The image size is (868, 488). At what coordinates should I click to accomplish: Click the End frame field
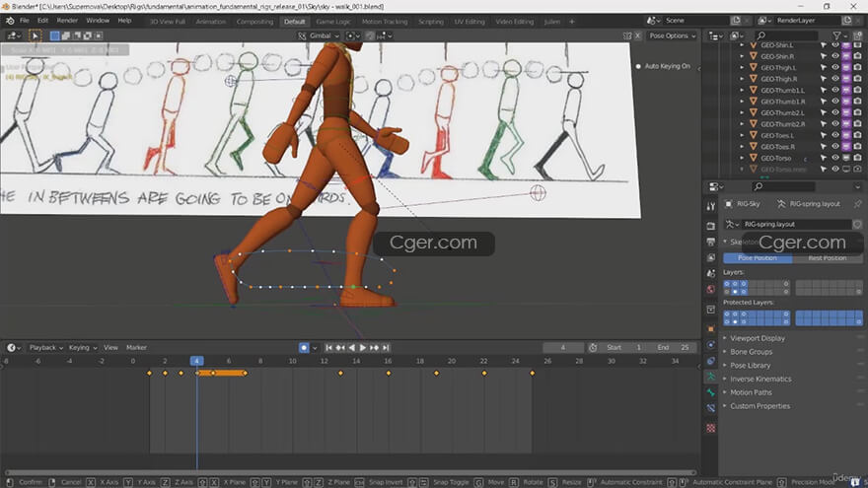(674, 347)
